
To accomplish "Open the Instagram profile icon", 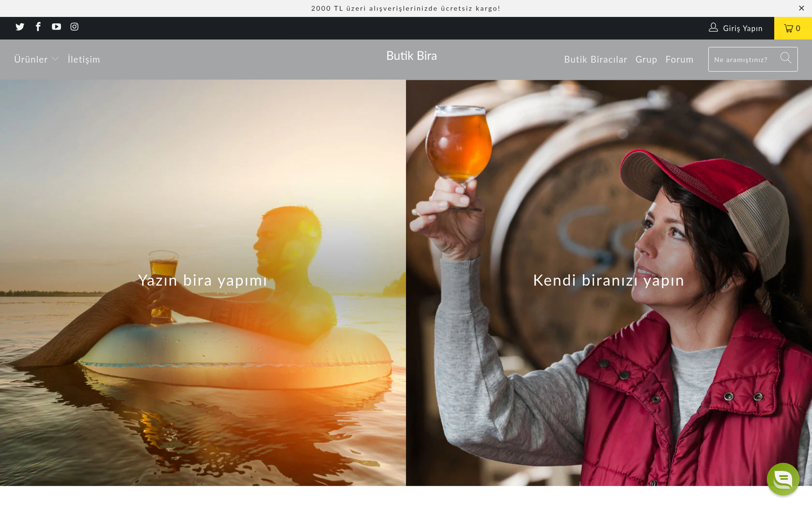I will 74,27.
